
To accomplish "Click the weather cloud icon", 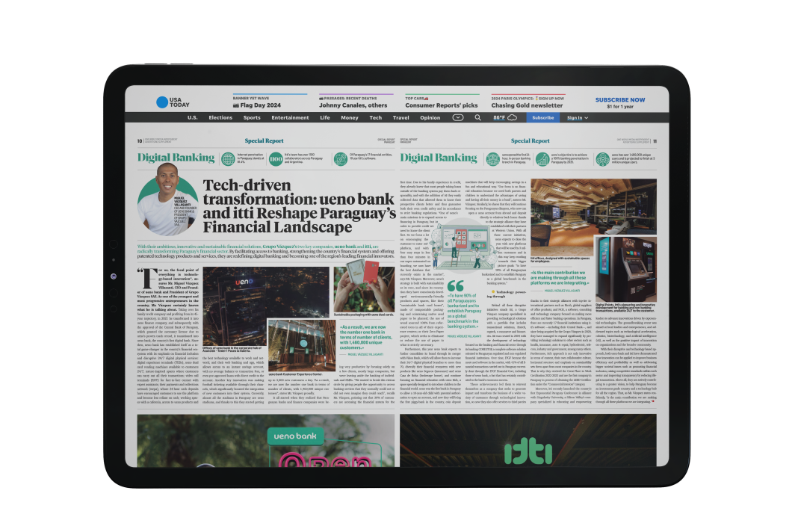I will pyautogui.click(x=513, y=117).
